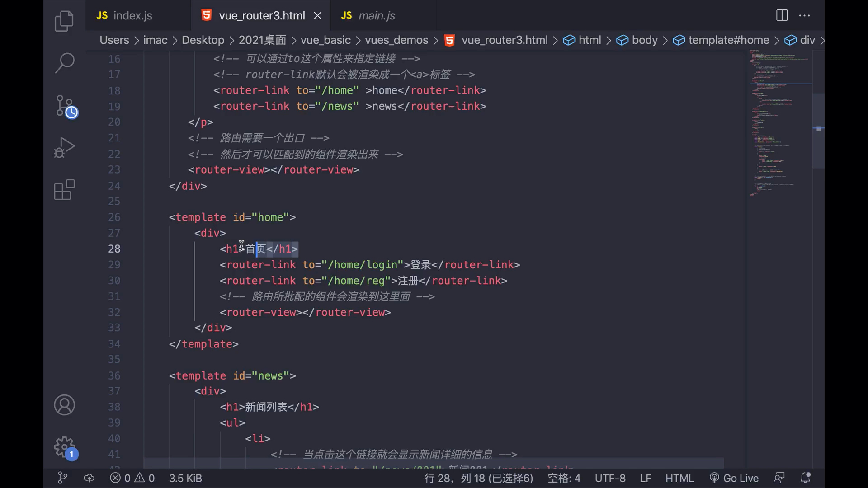The image size is (868, 488).
Task: Open notifications bell in status bar
Action: (806, 478)
